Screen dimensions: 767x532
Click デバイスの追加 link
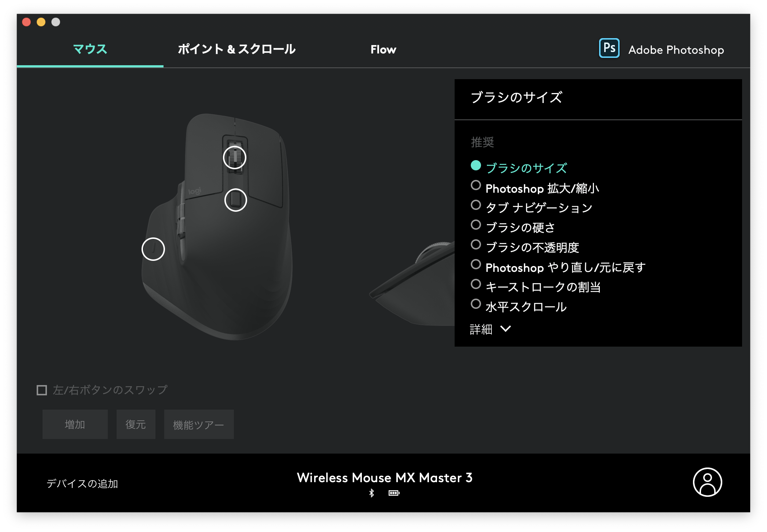[82, 484]
